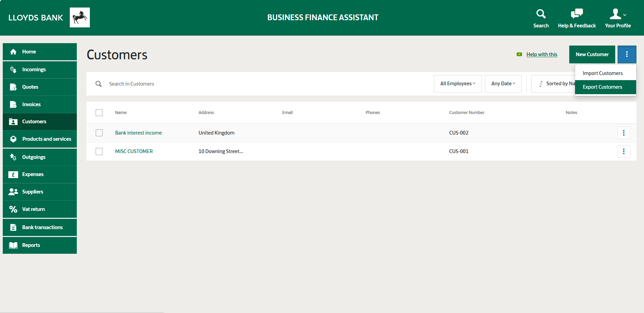Open the blue three-dots more options button

pos(627,54)
